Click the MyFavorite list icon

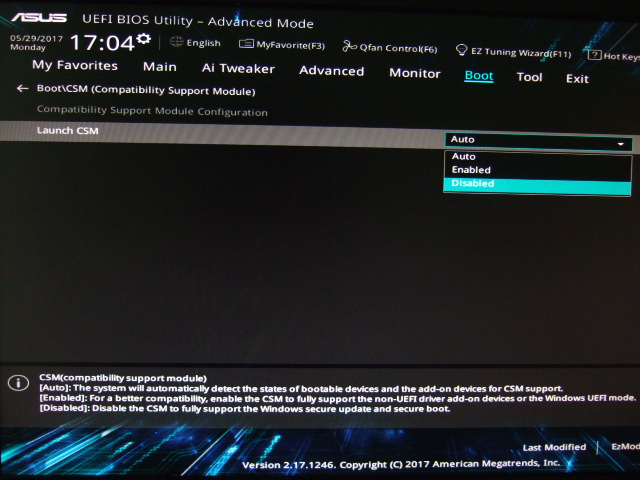[246, 44]
